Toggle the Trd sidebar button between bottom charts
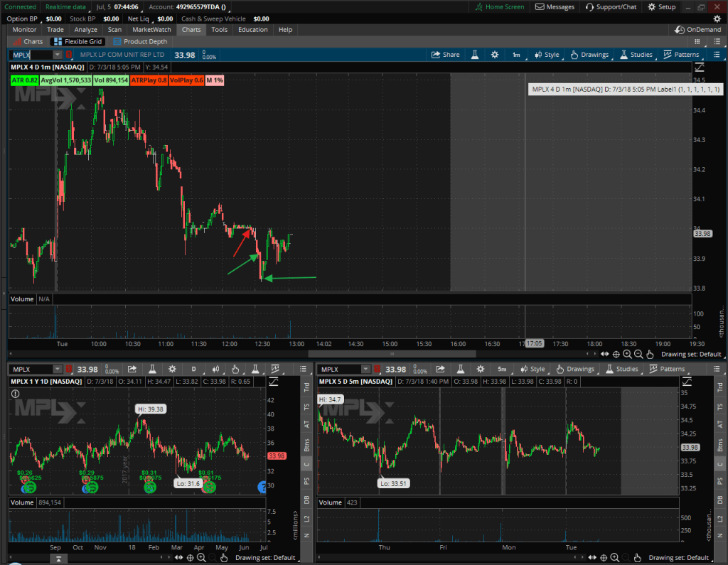Screen dimensions: 728x565 (x=306, y=387)
